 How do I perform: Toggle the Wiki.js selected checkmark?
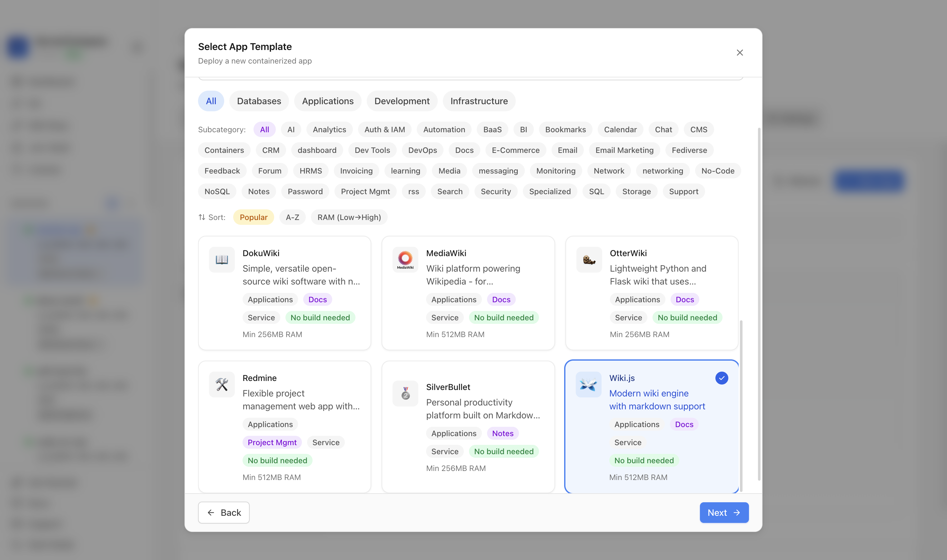coord(722,378)
